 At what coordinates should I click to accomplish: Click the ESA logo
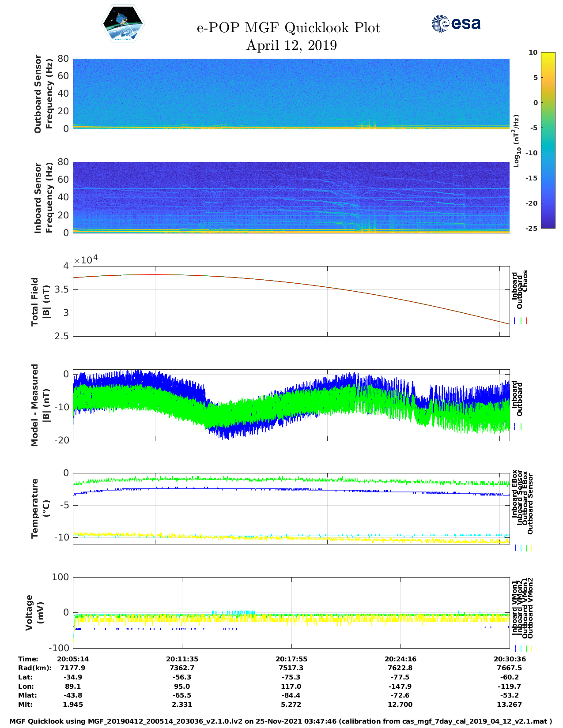tap(456, 23)
